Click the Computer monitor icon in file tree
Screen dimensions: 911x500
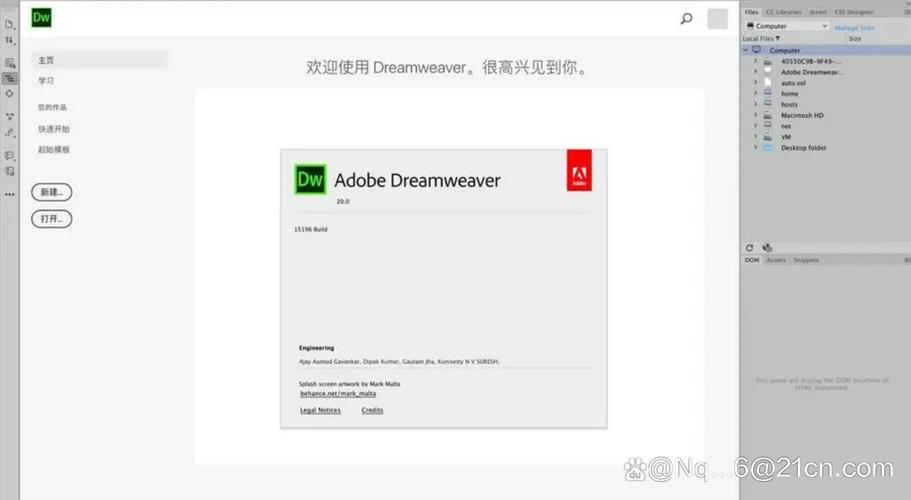tap(756, 50)
